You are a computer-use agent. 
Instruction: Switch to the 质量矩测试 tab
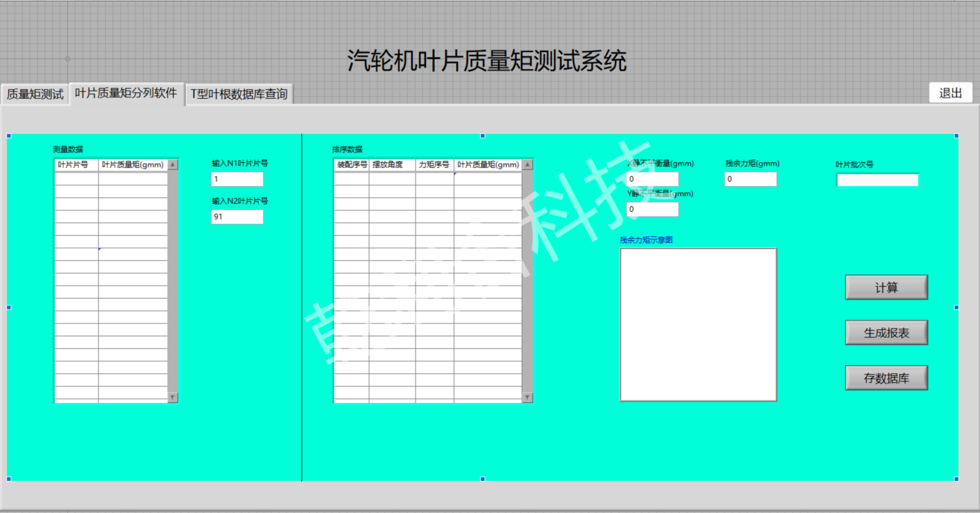[35, 94]
